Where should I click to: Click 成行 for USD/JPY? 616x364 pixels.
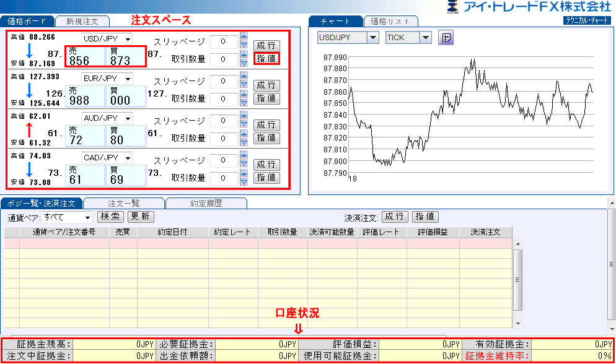pos(266,46)
